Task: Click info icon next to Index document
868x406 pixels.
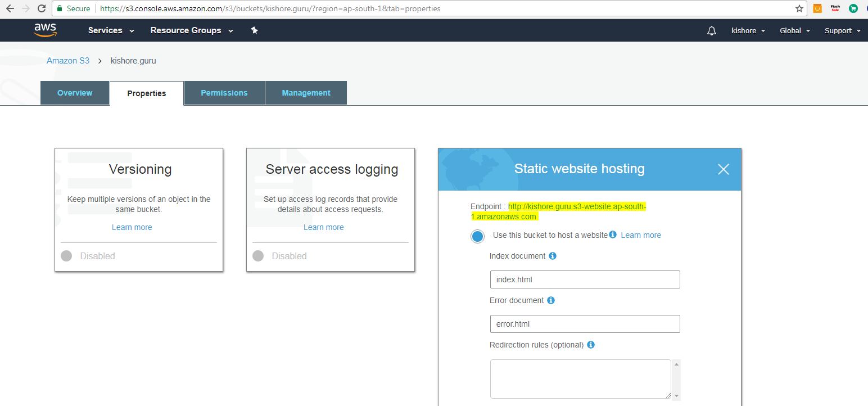Action: point(553,256)
